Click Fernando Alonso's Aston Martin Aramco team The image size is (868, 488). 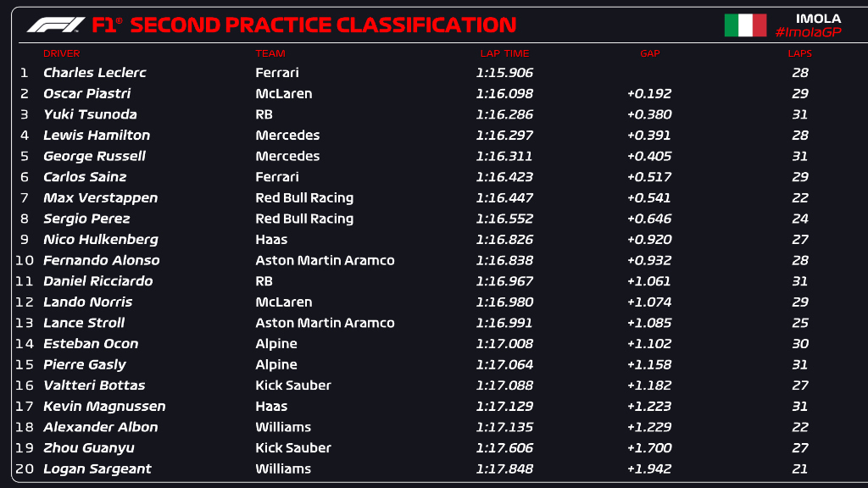pyautogui.click(x=325, y=260)
